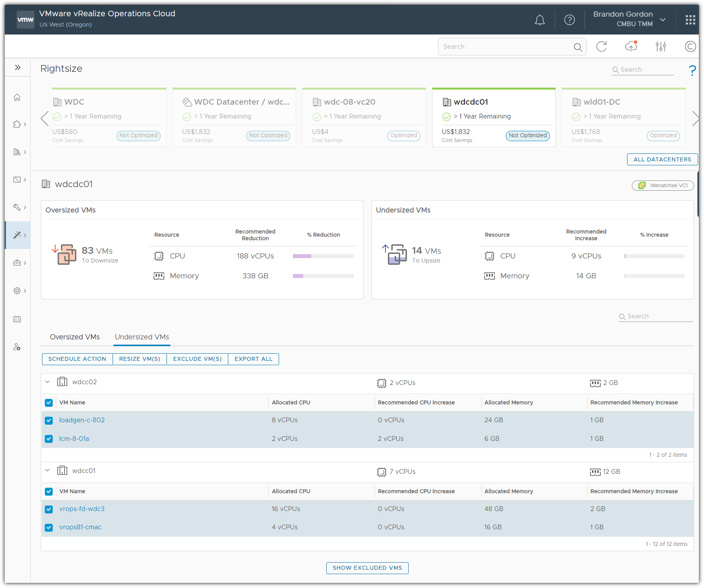Image resolution: width=704 pixels, height=588 pixels.
Task: Toggle the lcm-8-01a row checkbox
Action: (49, 439)
